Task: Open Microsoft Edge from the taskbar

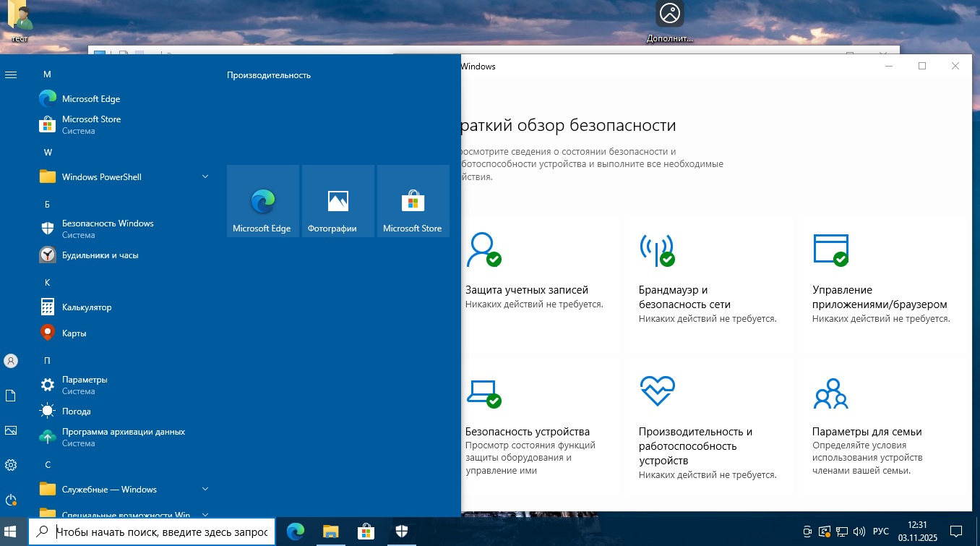Action: (x=296, y=532)
